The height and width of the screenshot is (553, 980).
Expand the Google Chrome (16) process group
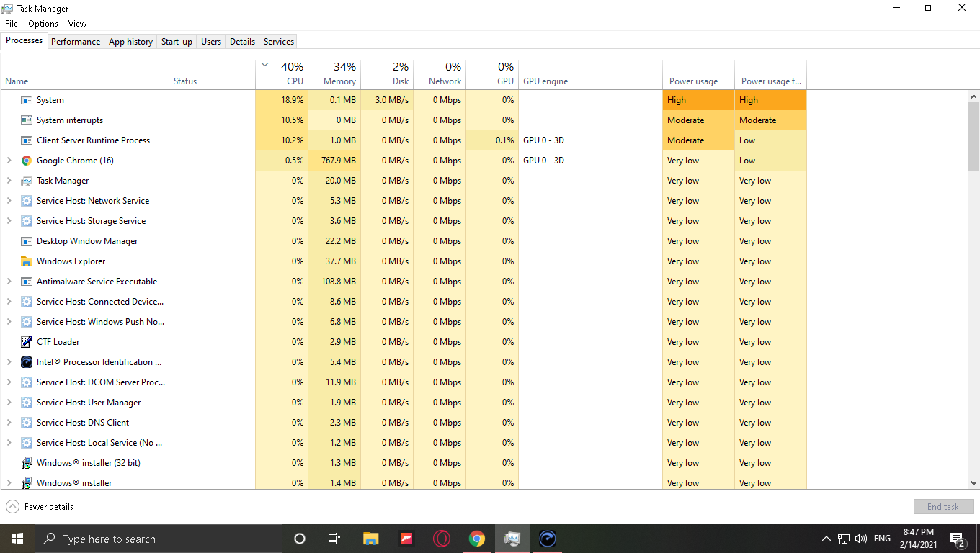9,161
